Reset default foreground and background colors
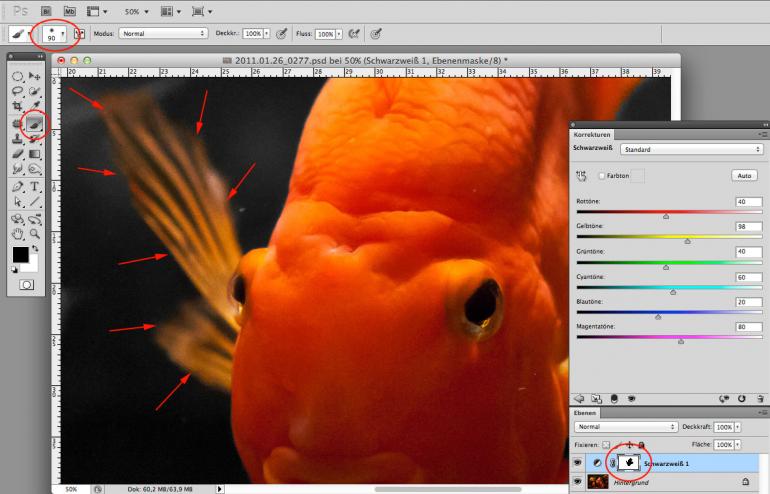This screenshot has width=770, height=494. point(15,270)
